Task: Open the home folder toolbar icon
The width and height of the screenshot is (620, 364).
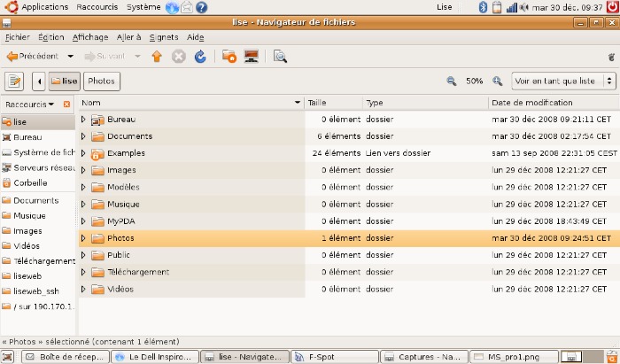Action: click(x=229, y=56)
